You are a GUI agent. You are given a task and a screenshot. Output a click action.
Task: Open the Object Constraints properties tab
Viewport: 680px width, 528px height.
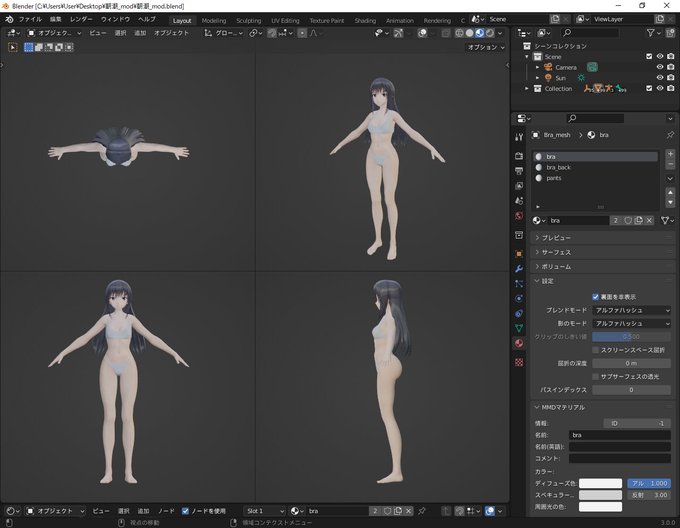coord(519,313)
